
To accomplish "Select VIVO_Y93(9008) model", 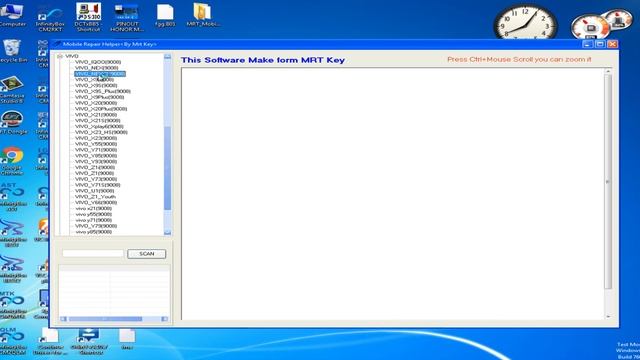I will 96,162.
